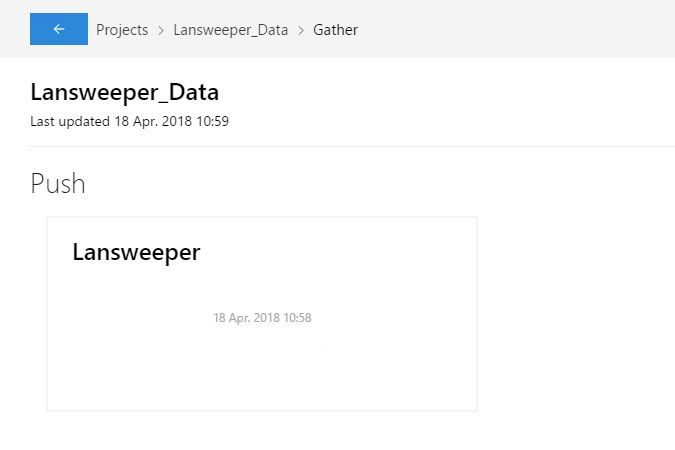Click blank space right of Lansweeper_Data heading

pyautogui.click(x=450, y=93)
